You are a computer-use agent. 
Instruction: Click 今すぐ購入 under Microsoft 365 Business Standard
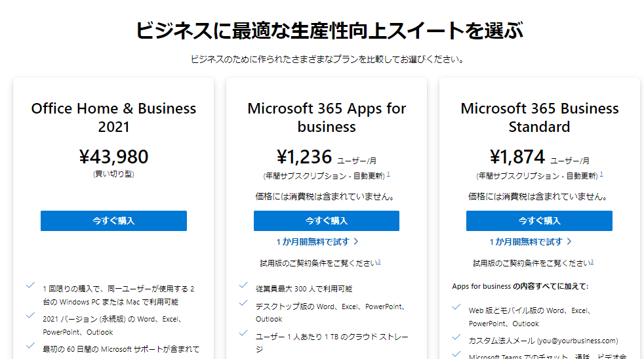(539, 221)
